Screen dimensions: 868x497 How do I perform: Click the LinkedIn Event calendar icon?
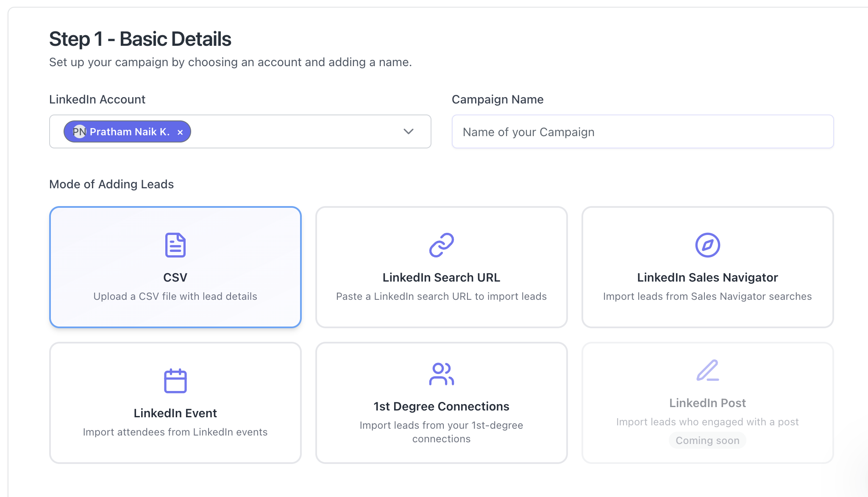(175, 381)
